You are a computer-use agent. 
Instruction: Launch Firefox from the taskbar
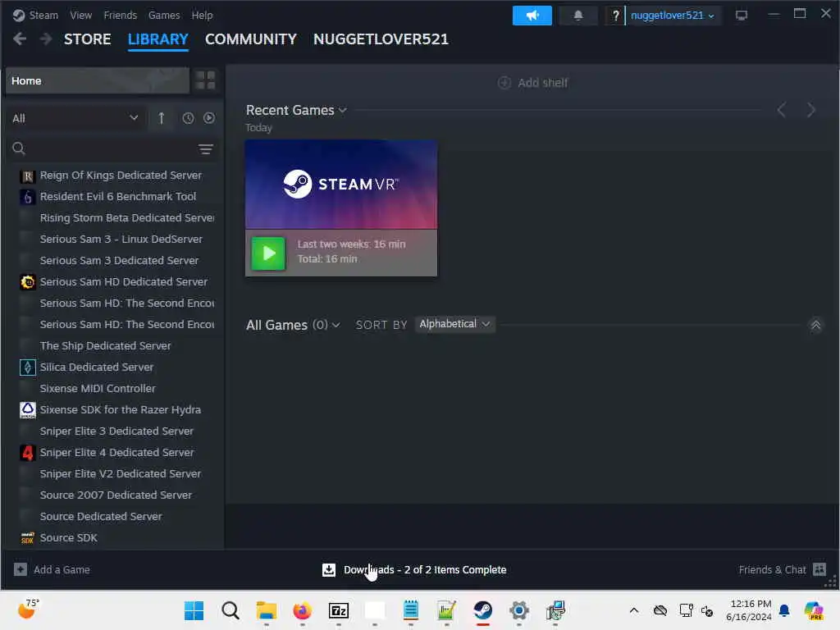pyautogui.click(x=302, y=610)
